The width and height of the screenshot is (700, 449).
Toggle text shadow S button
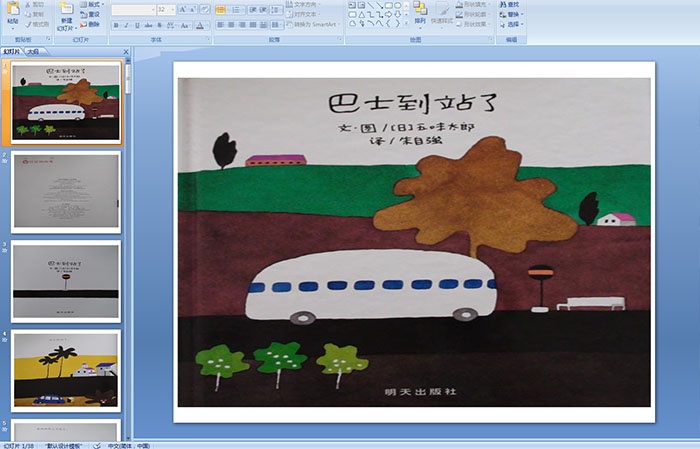click(x=159, y=25)
